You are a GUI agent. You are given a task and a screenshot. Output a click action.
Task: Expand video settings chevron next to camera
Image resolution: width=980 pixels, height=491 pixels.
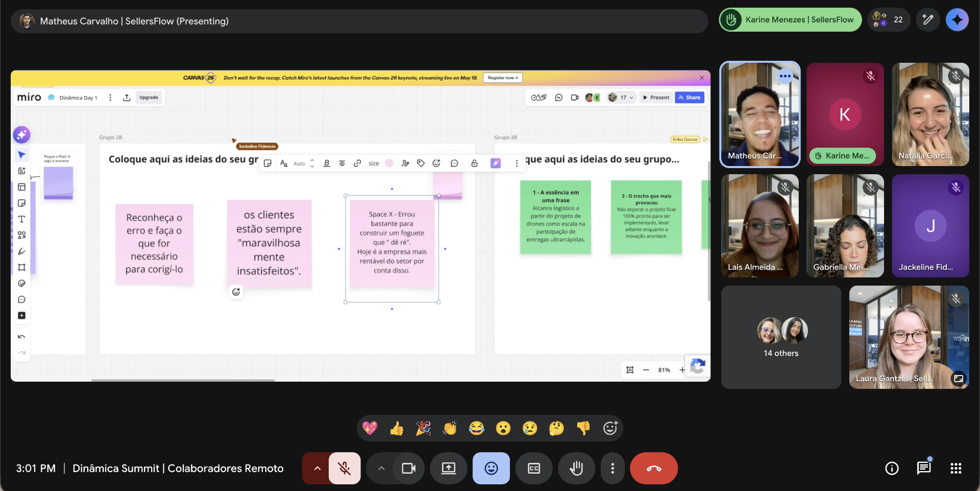381,468
